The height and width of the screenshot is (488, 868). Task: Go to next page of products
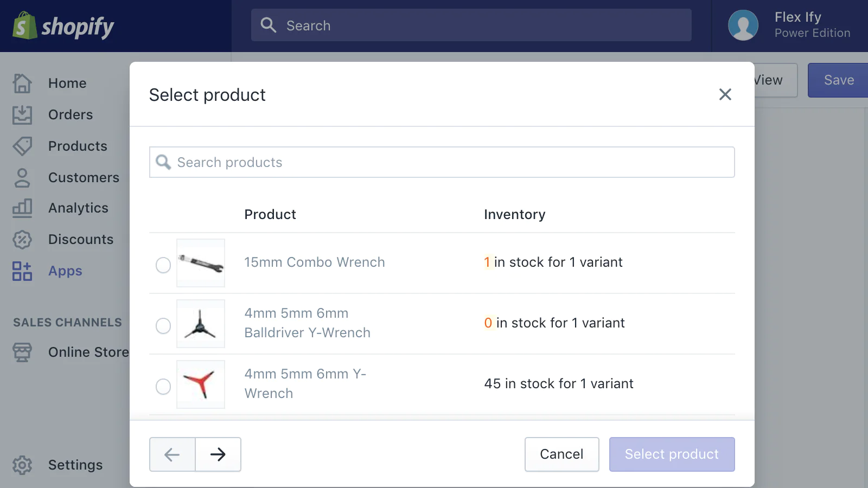click(x=218, y=454)
